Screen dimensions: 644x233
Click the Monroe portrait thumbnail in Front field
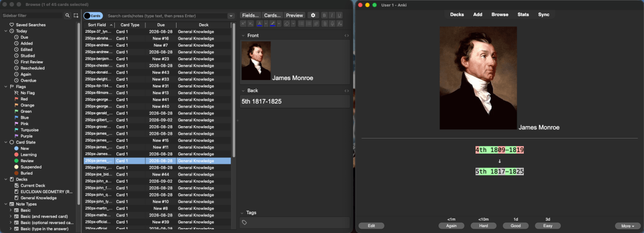point(256,61)
